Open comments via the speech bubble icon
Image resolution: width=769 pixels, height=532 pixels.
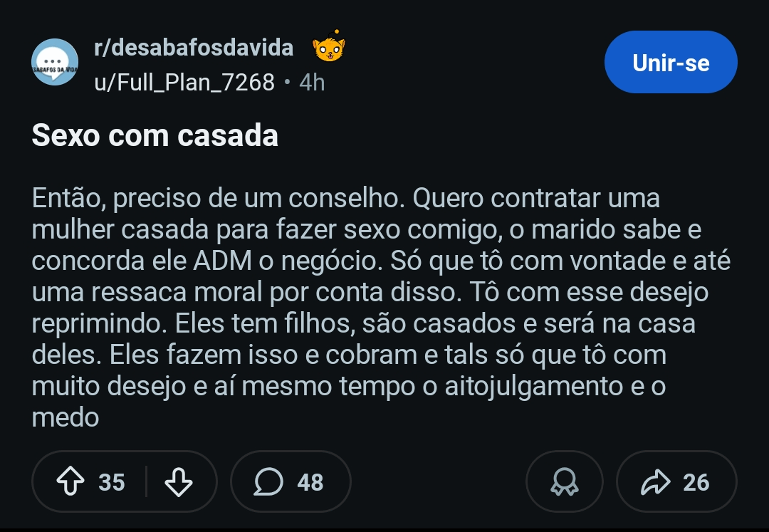pos(268,482)
